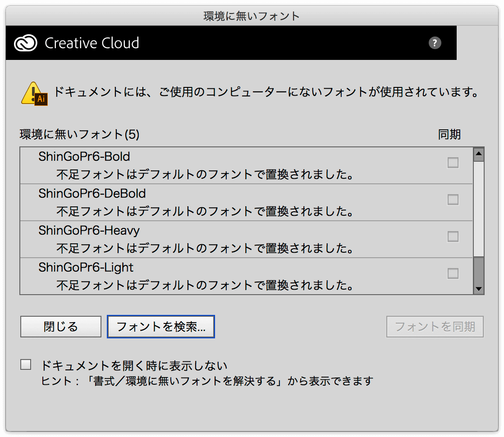Viewport: 504px width, 437px height.
Task: Click the フォントを同期 button
Action: [435, 327]
